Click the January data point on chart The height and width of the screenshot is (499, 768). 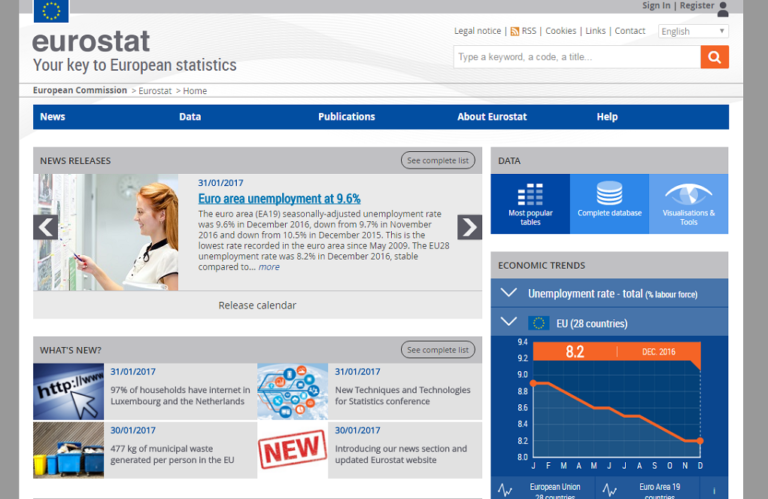533,383
